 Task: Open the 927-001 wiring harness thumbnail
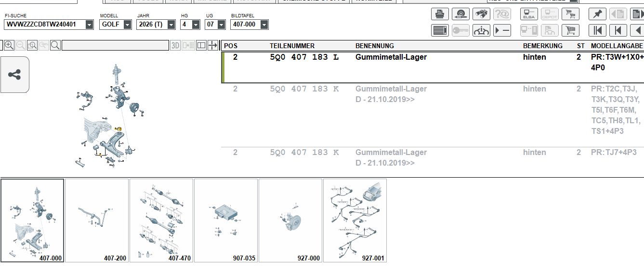point(355,220)
